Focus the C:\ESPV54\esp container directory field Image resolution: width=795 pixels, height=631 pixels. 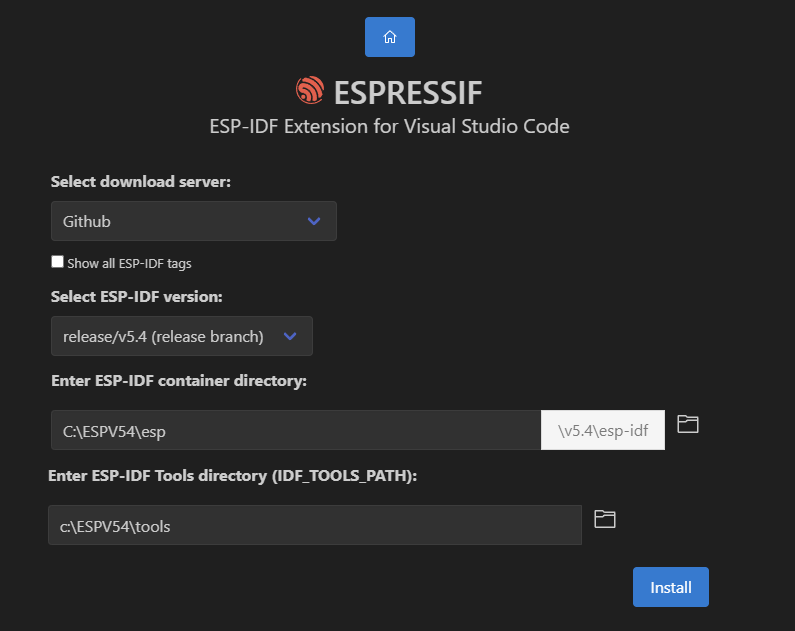click(296, 430)
